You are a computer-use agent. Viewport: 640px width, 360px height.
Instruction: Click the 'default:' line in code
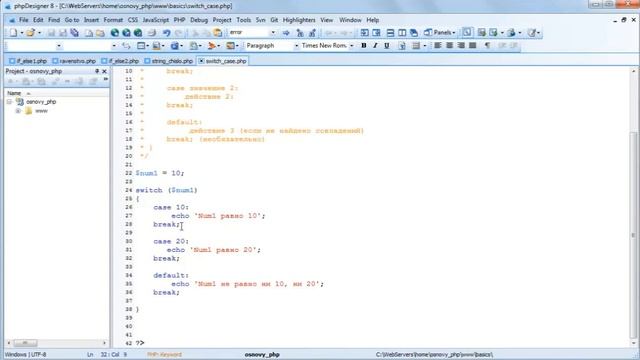[x=171, y=276]
